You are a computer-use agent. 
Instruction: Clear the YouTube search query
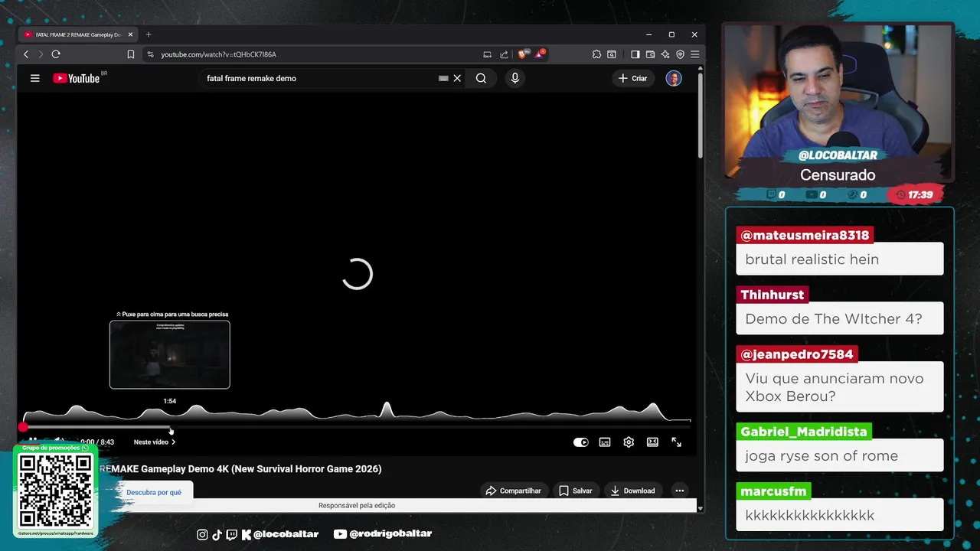[457, 78]
